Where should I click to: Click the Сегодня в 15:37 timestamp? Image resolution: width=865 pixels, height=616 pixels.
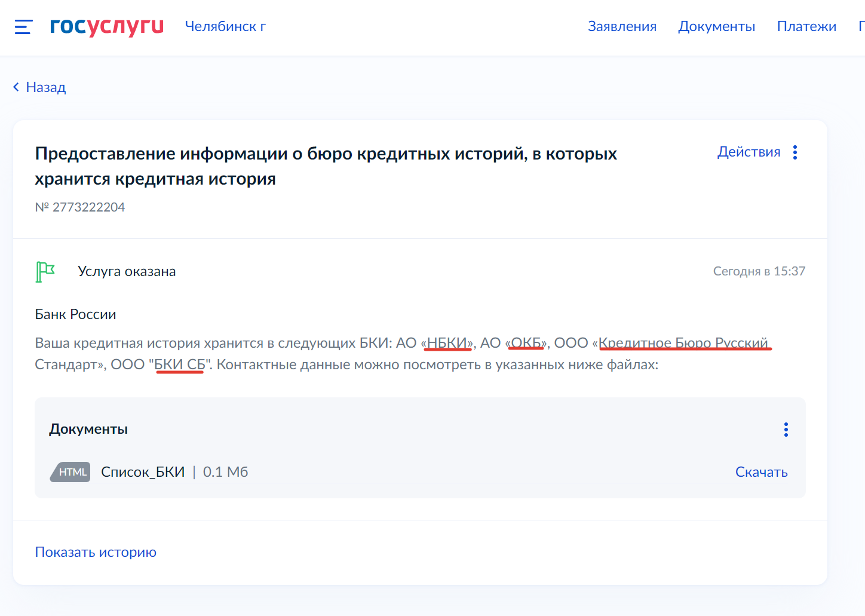pos(759,271)
